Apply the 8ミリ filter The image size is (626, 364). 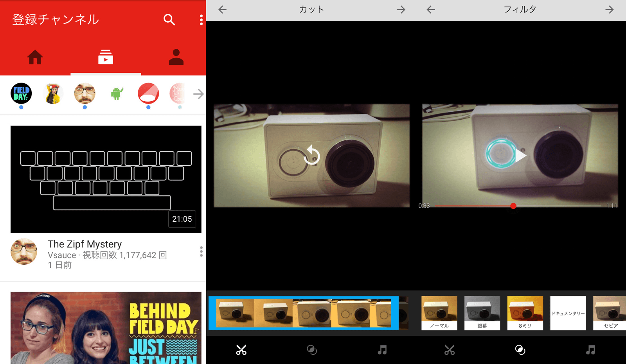coord(525,313)
